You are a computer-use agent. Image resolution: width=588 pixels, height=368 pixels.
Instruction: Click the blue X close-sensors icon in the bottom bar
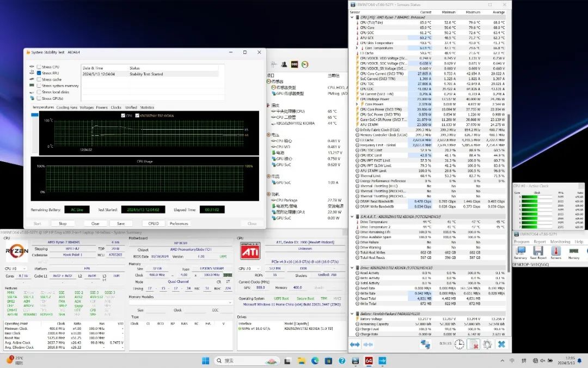[501, 344]
